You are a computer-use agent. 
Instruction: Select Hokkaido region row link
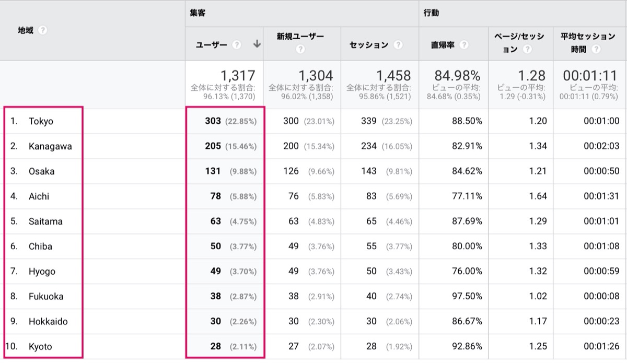coord(48,322)
